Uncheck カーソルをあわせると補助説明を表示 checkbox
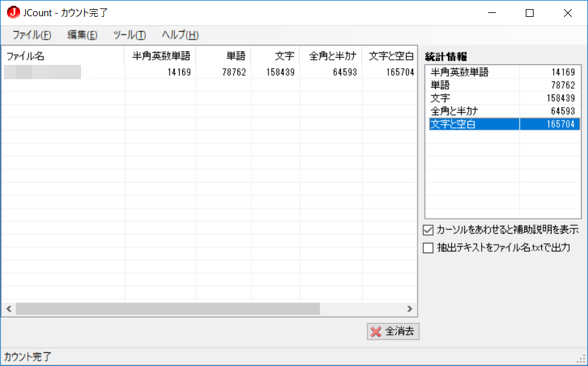This screenshot has width=588, height=366. pos(428,230)
